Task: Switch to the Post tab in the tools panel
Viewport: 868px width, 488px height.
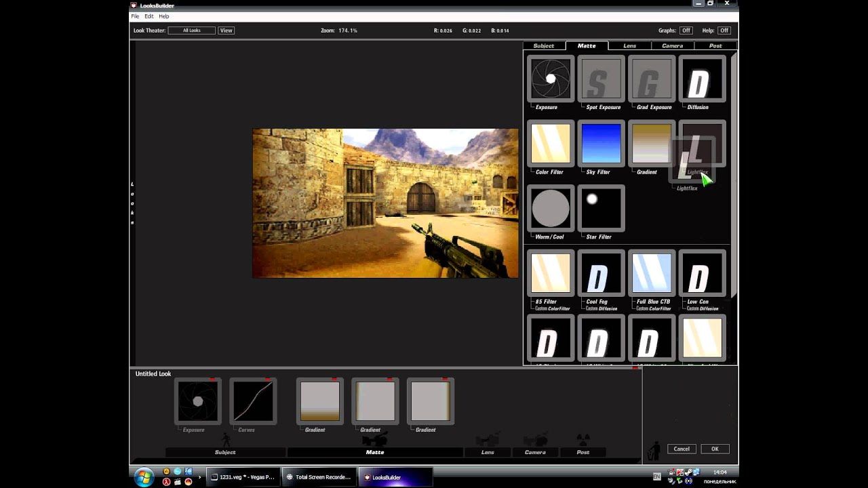Action: tap(715, 45)
